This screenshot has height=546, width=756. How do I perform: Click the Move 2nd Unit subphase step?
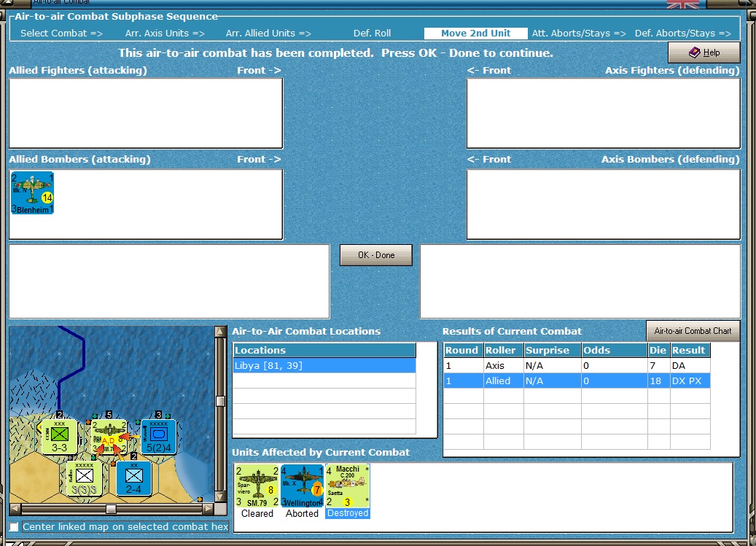(x=475, y=34)
